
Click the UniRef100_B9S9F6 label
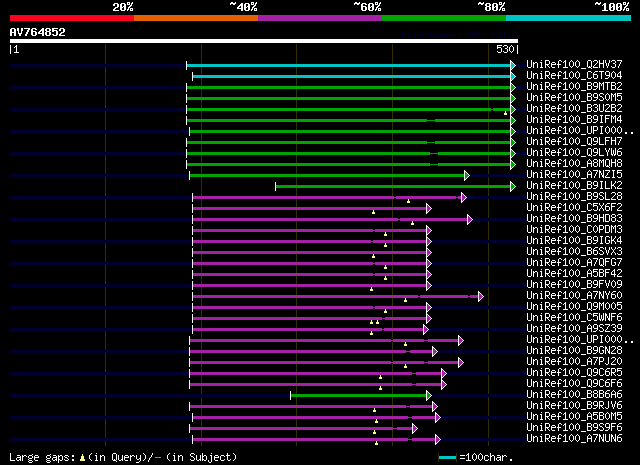coord(574,428)
